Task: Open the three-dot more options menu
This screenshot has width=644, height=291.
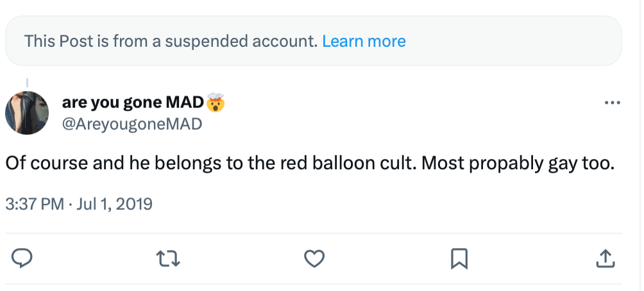Action: tap(613, 103)
